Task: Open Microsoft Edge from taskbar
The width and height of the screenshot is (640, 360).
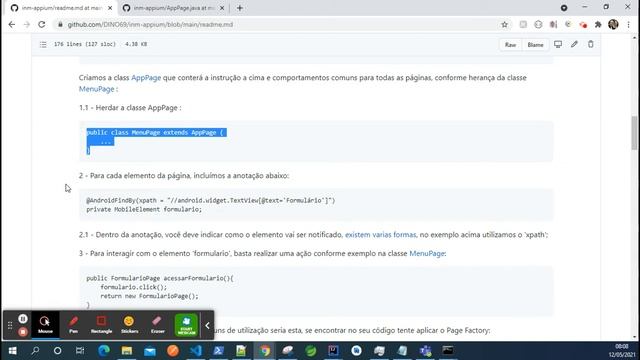Action: (104, 351)
